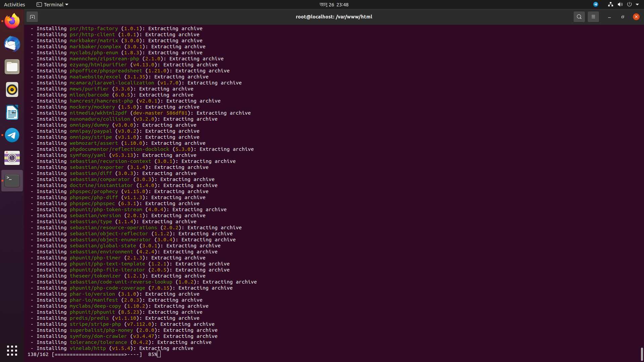Click the phpunit/phpunit package name
This screenshot has width=644, height=362.
(92, 312)
